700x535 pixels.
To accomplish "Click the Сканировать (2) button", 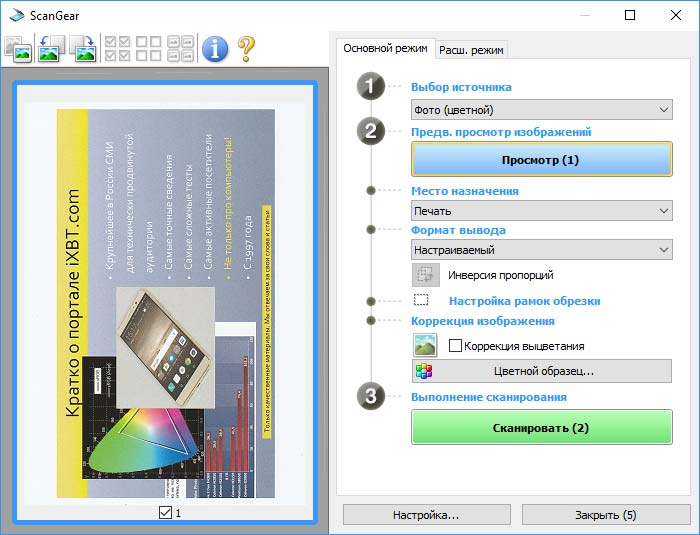I will [542, 427].
